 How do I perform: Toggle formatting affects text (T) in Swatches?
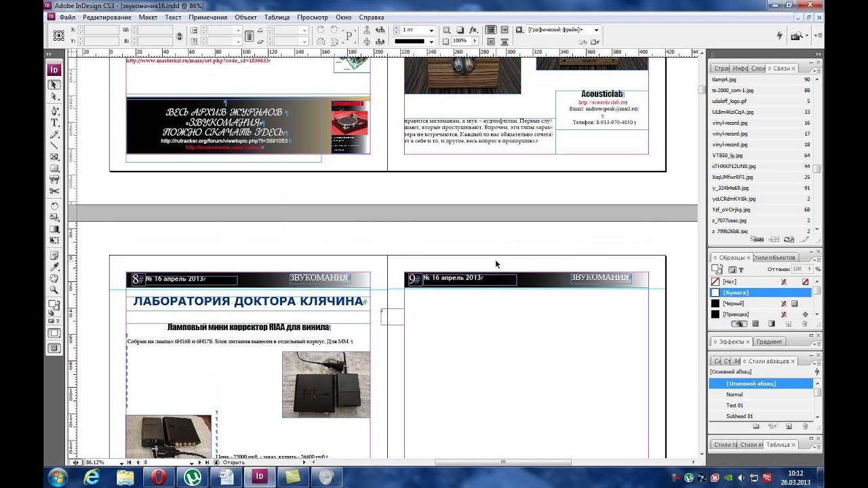pyautogui.click(x=741, y=270)
